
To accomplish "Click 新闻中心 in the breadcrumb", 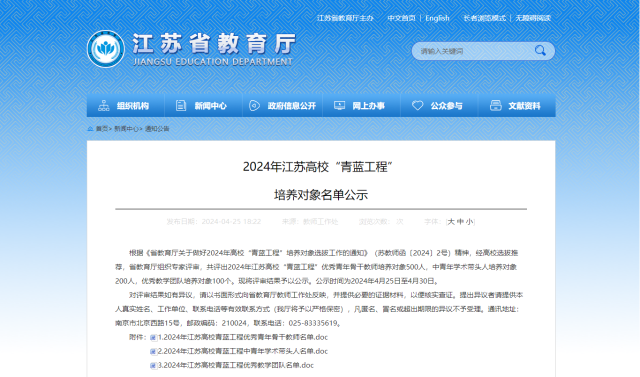I will pos(126,129).
